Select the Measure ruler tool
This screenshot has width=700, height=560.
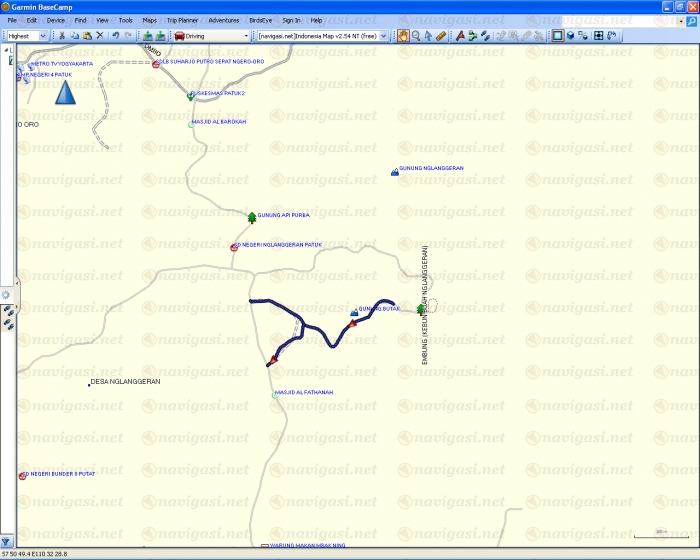coord(441,36)
